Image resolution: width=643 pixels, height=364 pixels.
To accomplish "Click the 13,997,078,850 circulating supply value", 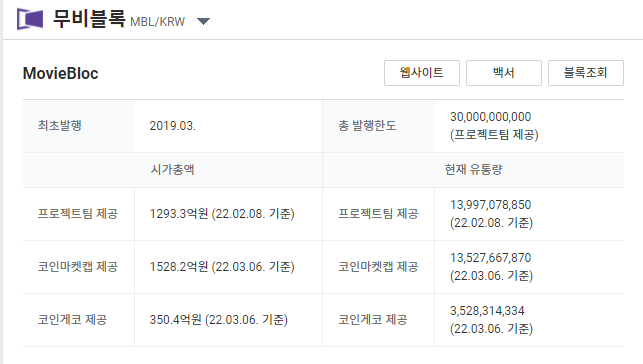I will point(490,205).
